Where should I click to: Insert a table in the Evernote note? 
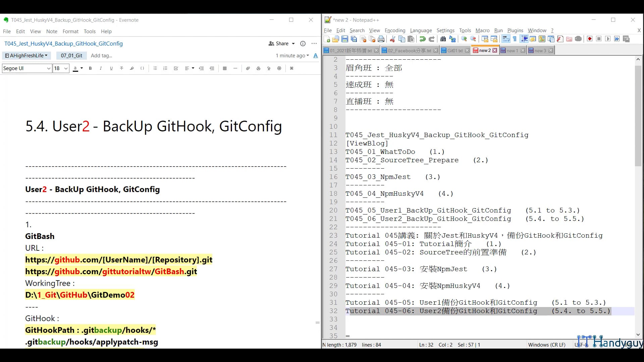point(224,68)
